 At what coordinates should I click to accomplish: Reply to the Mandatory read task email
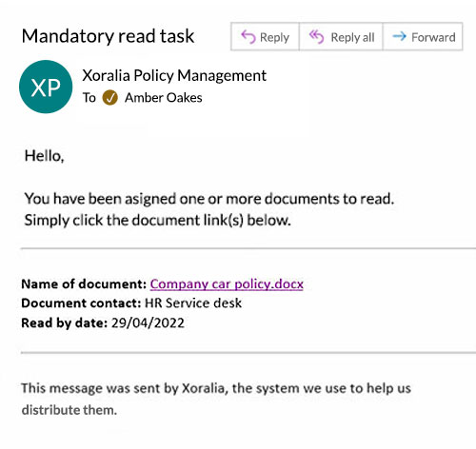point(265,36)
